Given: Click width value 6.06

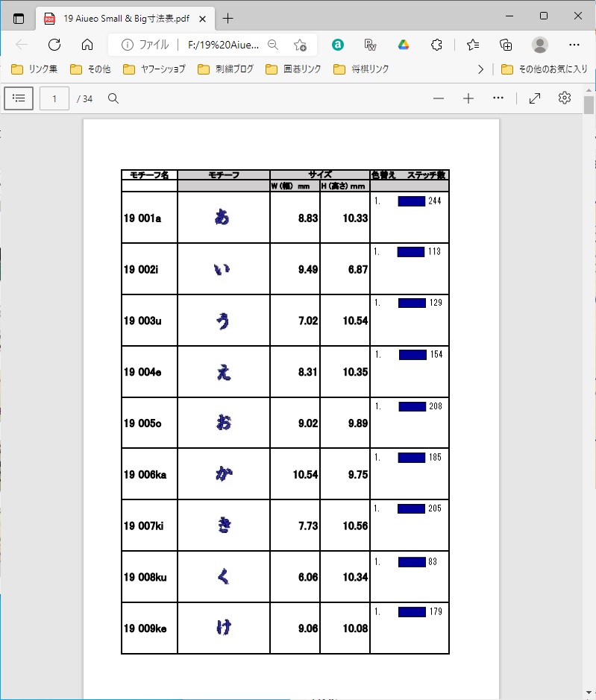Looking at the screenshot, I should (308, 577).
